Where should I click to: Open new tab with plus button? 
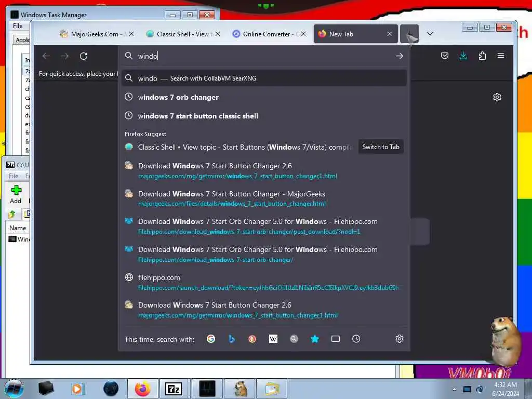click(409, 34)
